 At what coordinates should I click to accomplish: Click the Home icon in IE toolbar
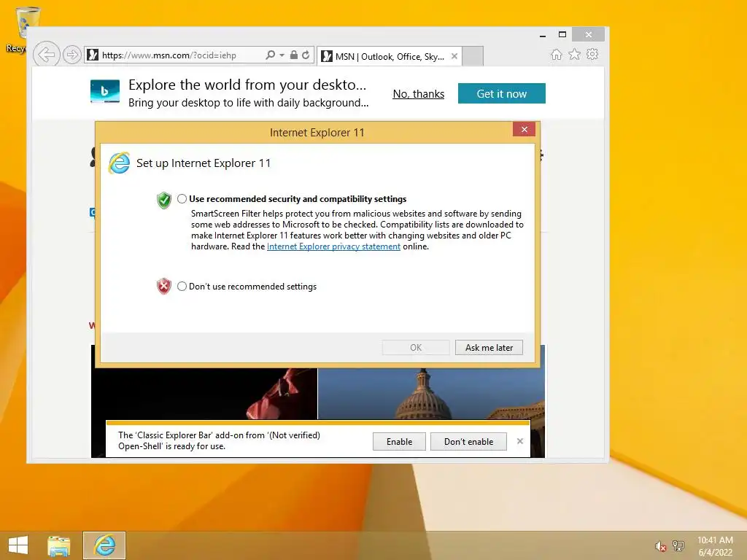pyautogui.click(x=557, y=54)
